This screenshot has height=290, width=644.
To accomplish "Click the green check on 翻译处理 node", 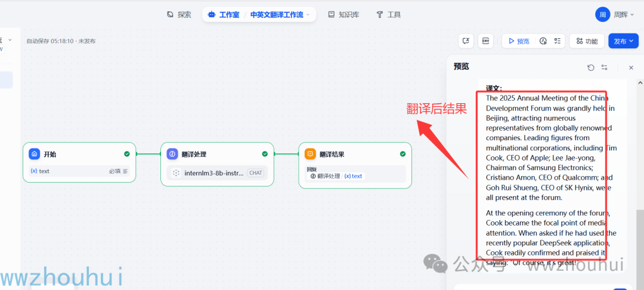I will 265,154.
